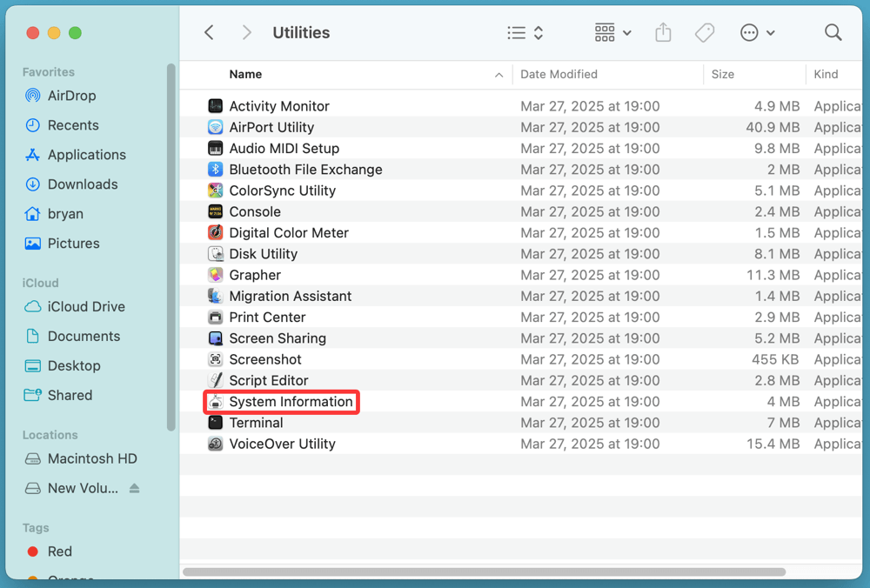870x588 pixels.
Task: Click the Downloads sidebar icon
Action: click(33, 184)
